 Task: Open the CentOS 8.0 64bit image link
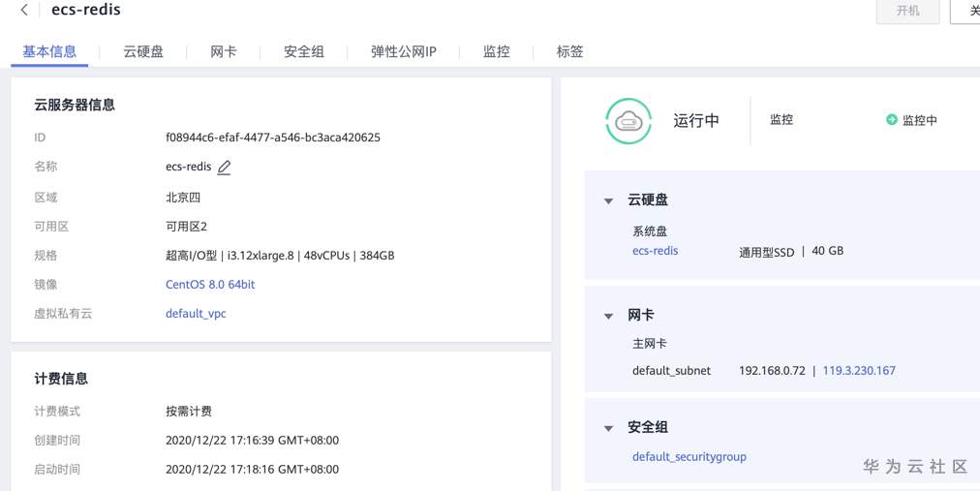(x=210, y=285)
